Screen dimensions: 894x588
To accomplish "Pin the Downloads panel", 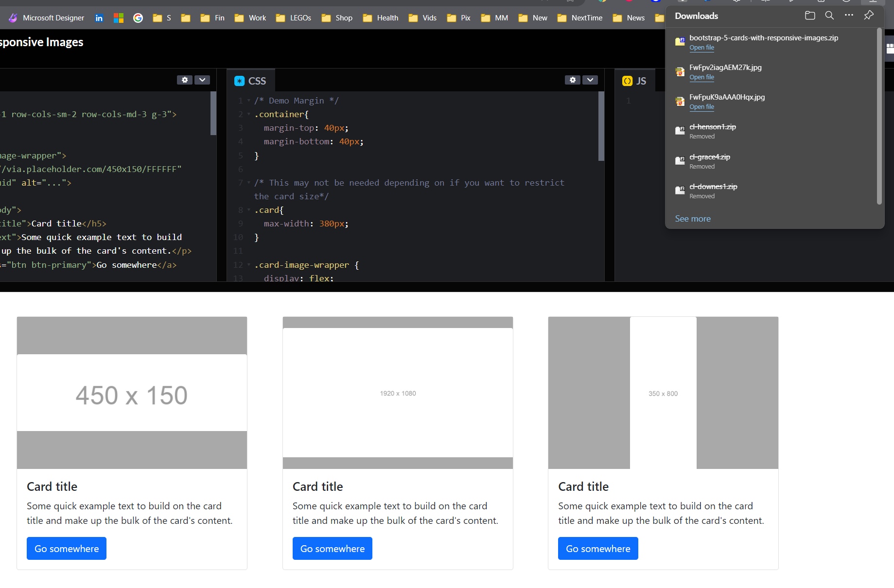I will pyautogui.click(x=868, y=16).
